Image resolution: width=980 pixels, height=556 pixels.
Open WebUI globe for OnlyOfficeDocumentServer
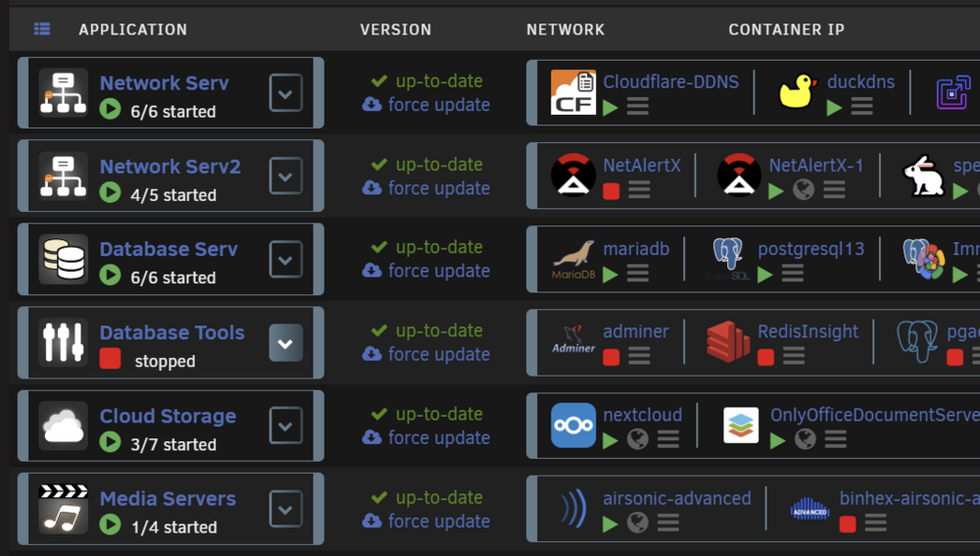click(x=805, y=439)
